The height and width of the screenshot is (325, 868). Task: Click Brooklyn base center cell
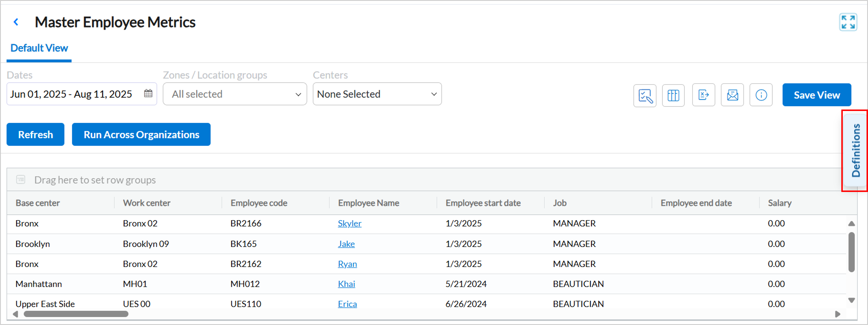tap(33, 244)
